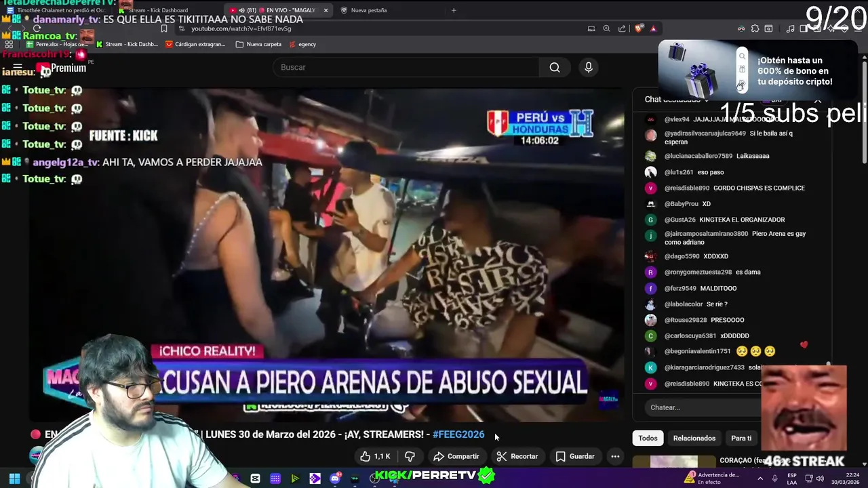Go to YouTube Premium home logo
Screen dimensions: 868x488
point(61,68)
